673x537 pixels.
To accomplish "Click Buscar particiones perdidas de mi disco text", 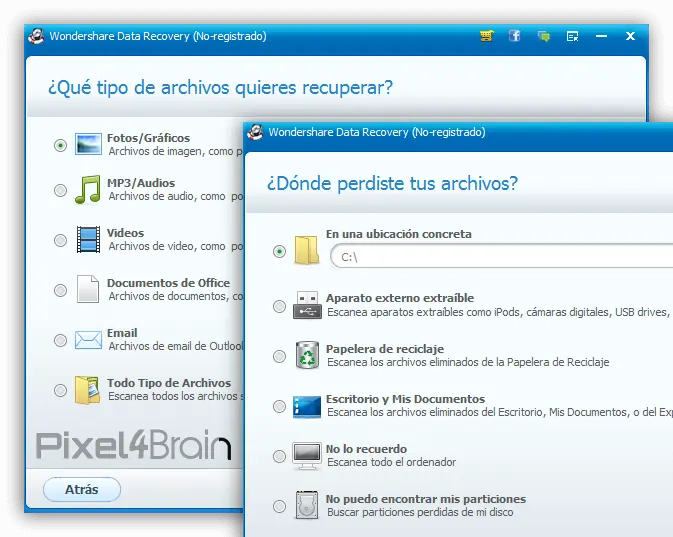I will pos(420,512).
